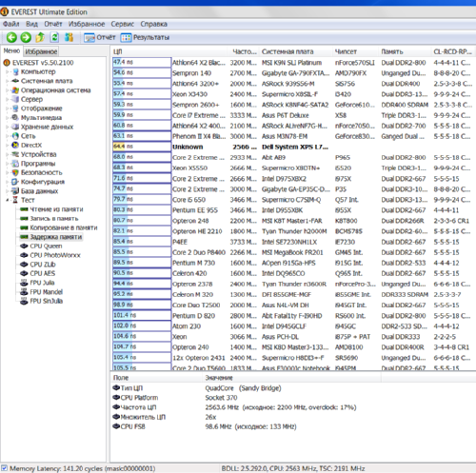Select the Unknown Dell System XPS row

(292, 147)
